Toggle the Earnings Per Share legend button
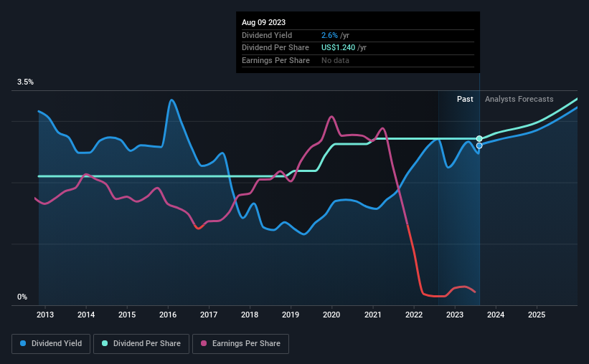 240,344
